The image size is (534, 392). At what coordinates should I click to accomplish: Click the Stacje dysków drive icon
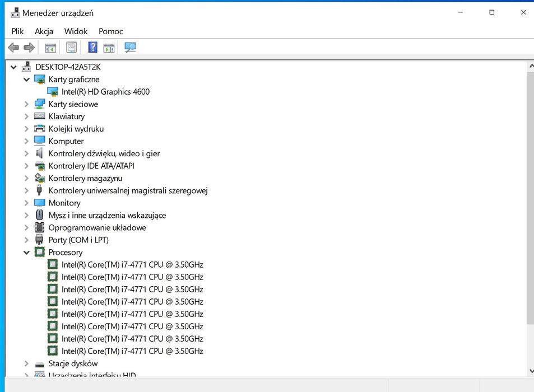point(40,365)
